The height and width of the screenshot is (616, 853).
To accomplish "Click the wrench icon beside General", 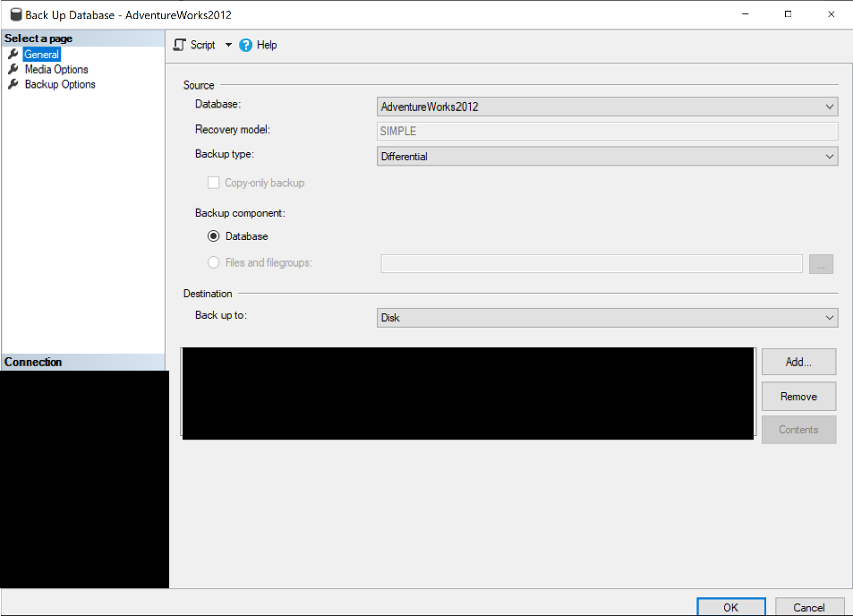I will [x=13, y=54].
